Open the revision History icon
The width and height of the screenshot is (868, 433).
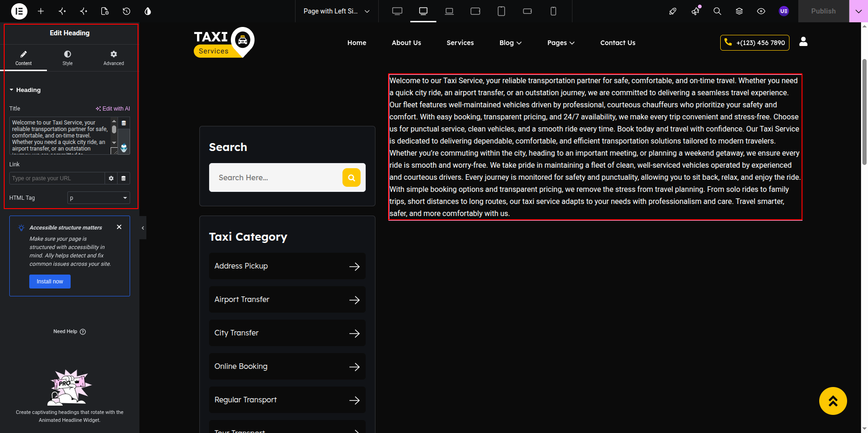pos(126,11)
